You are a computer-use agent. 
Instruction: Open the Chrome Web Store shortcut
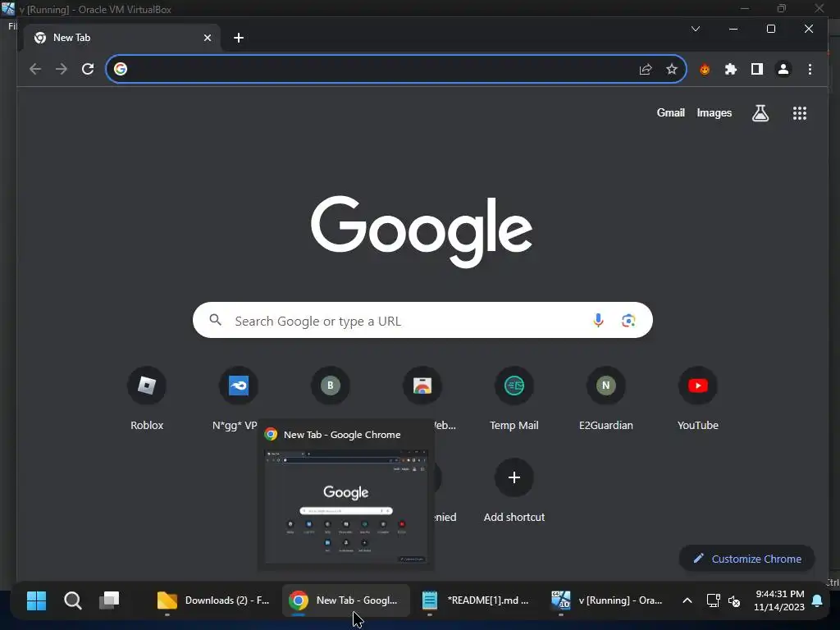click(x=422, y=386)
